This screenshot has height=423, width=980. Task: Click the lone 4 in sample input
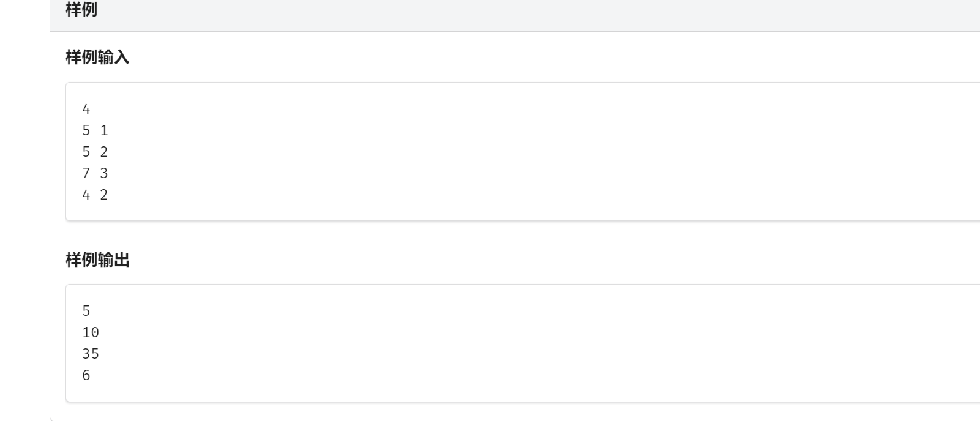pyautogui.click(x=86, y=109)
